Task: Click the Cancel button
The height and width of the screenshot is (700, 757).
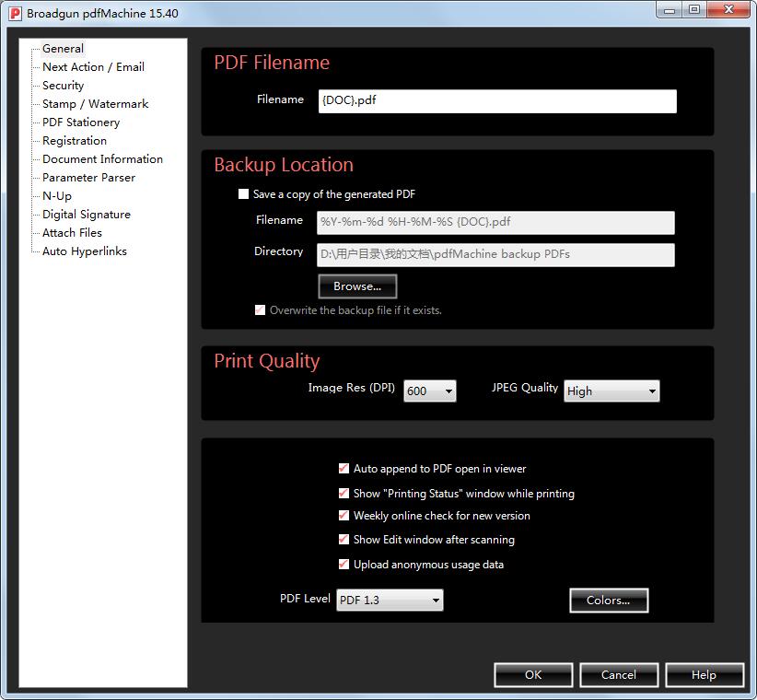Action: 619,674
